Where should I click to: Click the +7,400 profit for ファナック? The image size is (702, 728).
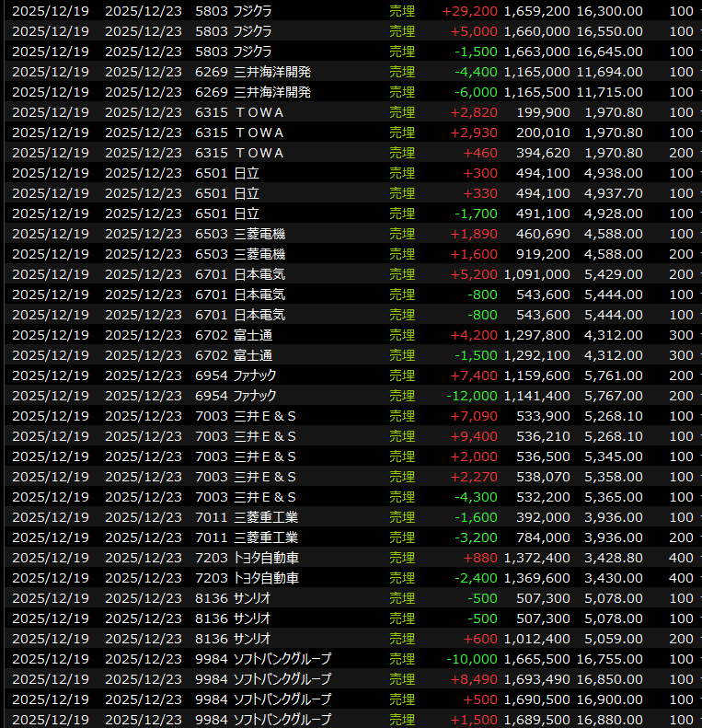474,376
